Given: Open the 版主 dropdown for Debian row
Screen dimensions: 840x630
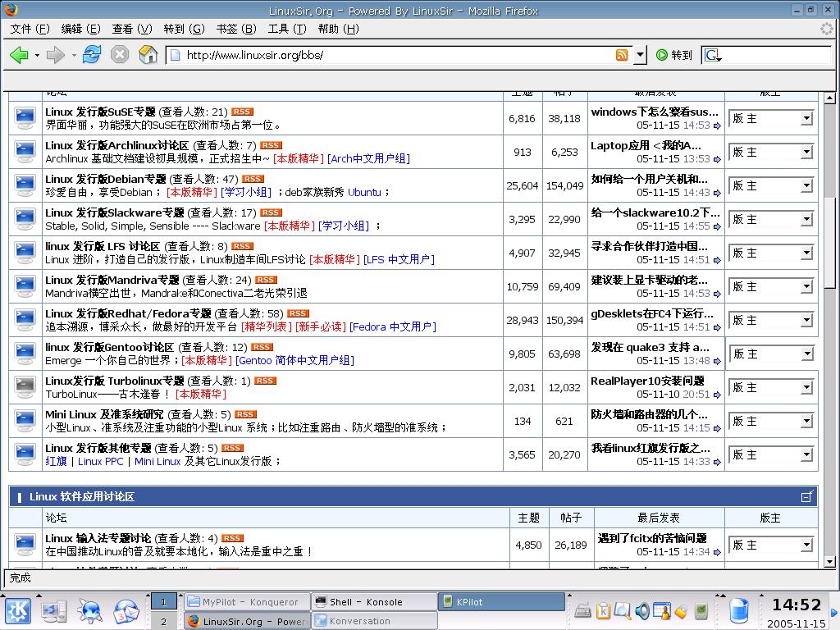Looking at the screenshot, I should point(771,186).
